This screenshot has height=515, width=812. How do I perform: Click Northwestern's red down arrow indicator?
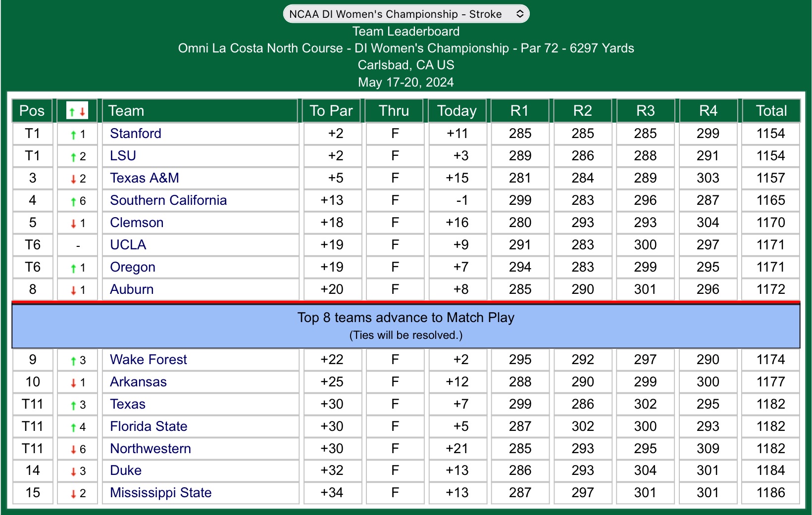tap(73, 449)
